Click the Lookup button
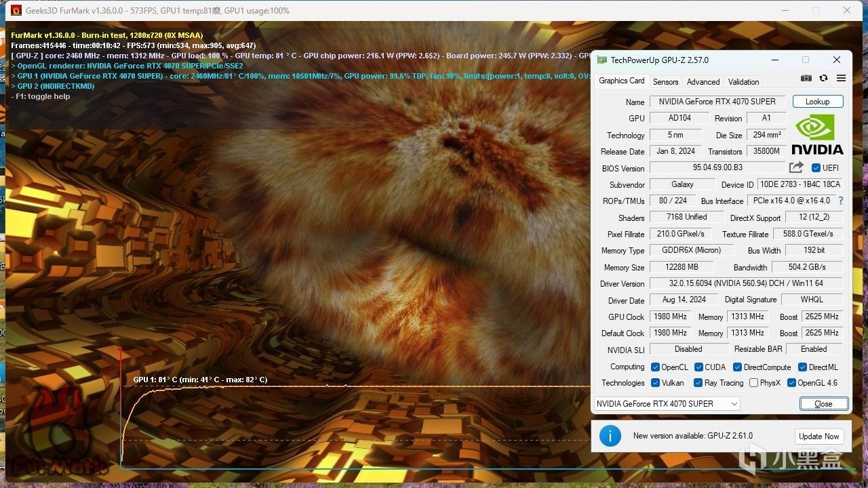Viewport: 868px width, 488px height. pyautogui.click(x=818, y=102)
